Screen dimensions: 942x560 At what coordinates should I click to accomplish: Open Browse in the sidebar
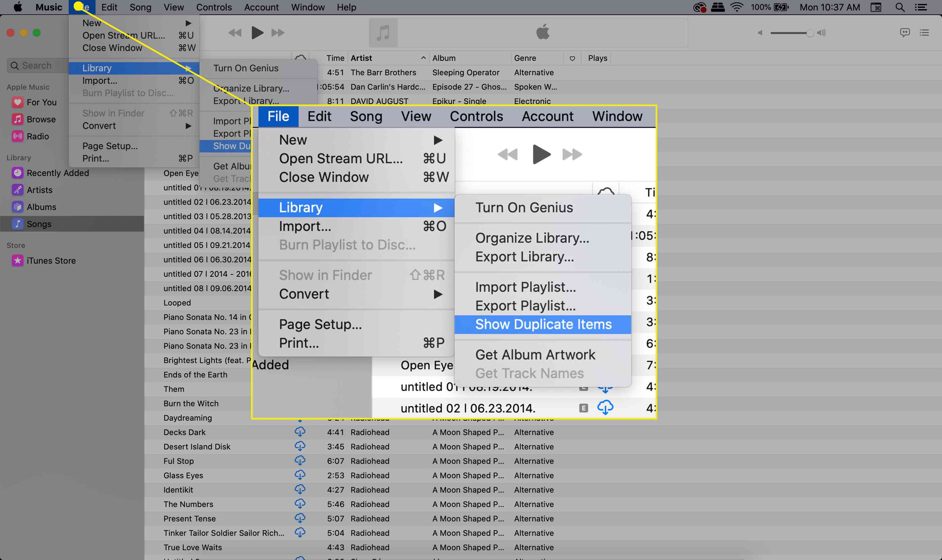34,119
